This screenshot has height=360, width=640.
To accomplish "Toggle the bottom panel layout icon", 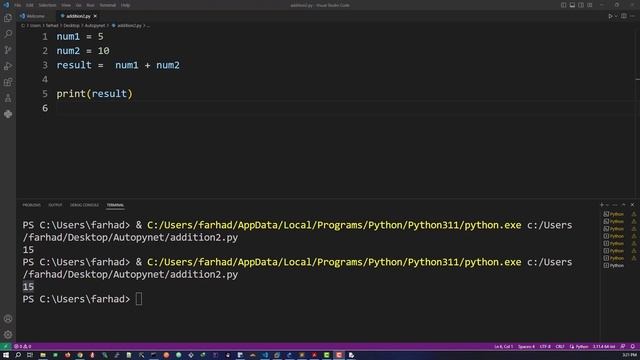I will pyautogui.click(x=572, y=5).
